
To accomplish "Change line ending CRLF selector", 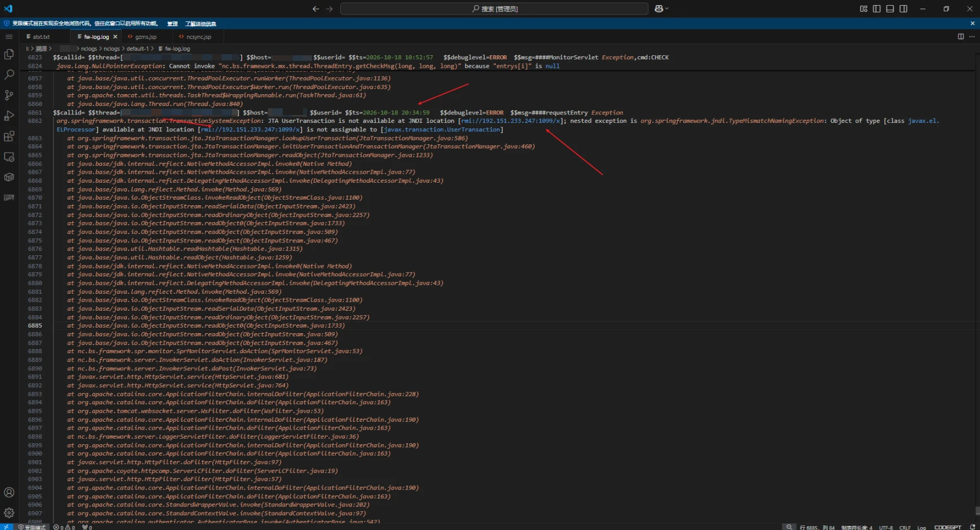I will (905, 527).
